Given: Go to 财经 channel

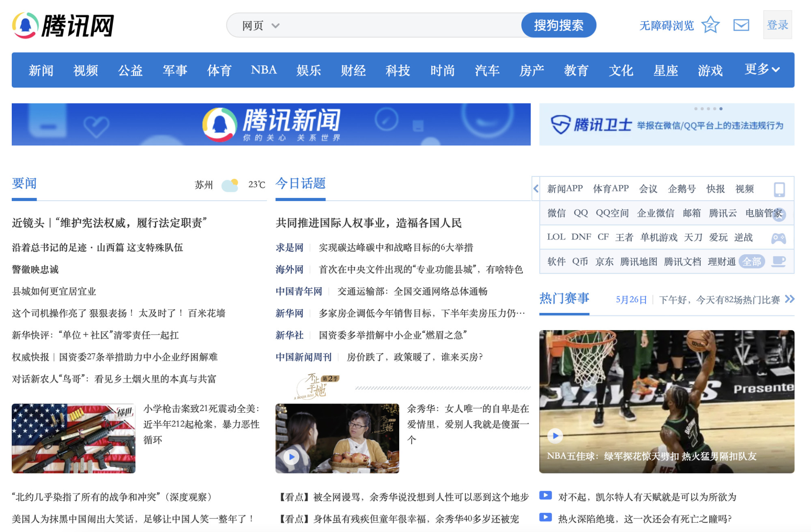Looking at the screenshot, I should click(x=353, y=70).
